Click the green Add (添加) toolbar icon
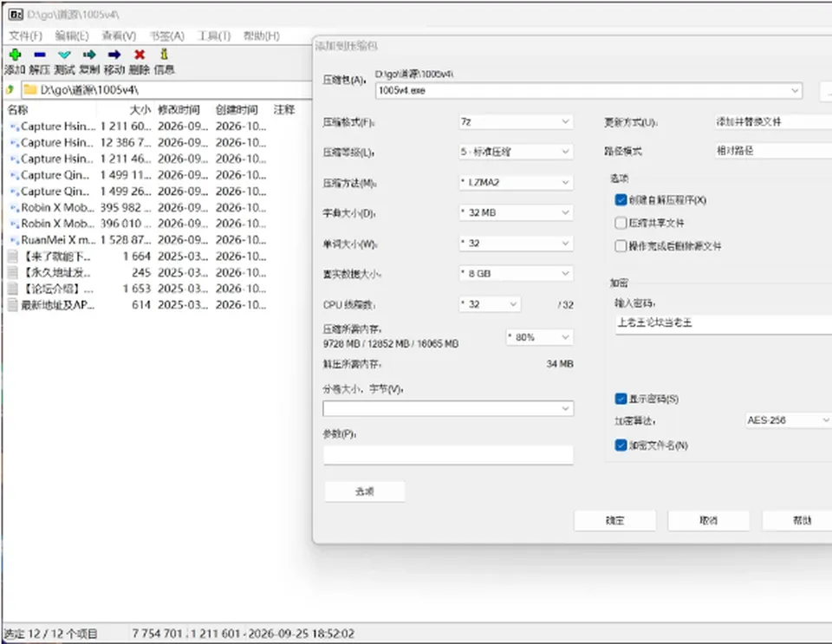The height and width of the screenshot is (644, 832). [x=15, y=55]
